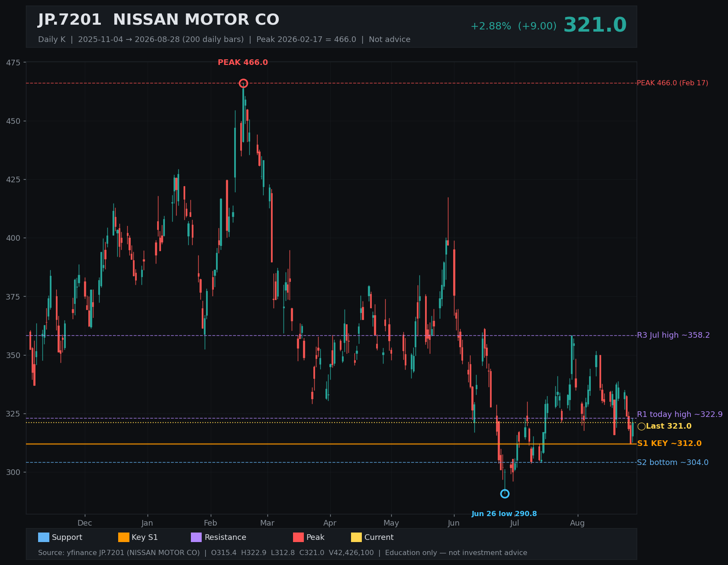Click the 'Dec' label on the date axis
Screen dimensions: 728x565
[x=85, y=523]
